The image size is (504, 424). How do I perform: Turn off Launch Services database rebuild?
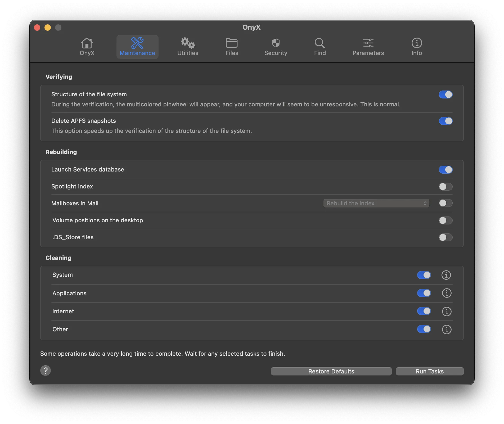(x=445, y=170)
